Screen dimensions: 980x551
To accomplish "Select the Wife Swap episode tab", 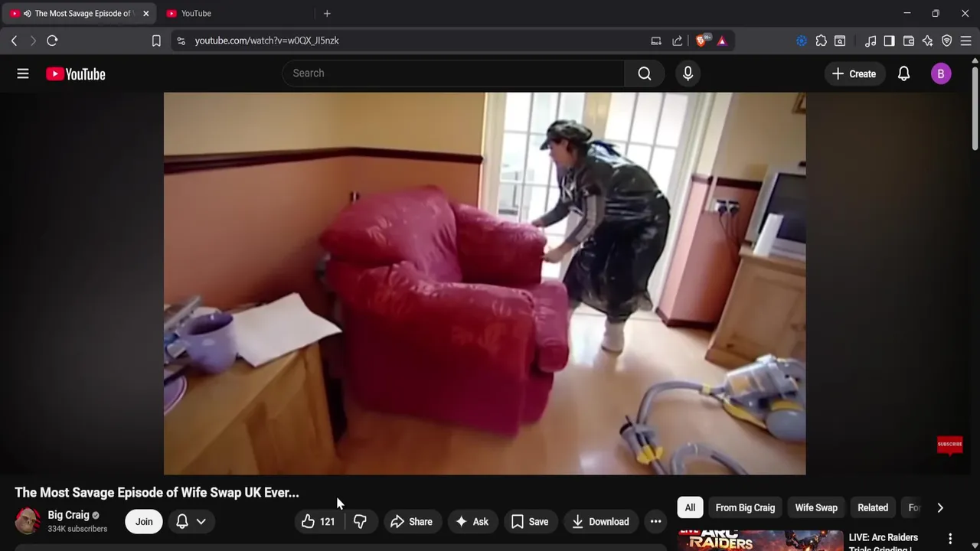I will pyautogui.click(x=78, y=13).
